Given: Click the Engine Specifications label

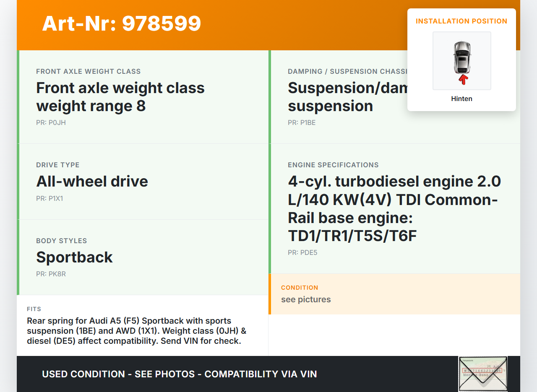Looking at the screenshot, I should (x=333, y=165).
